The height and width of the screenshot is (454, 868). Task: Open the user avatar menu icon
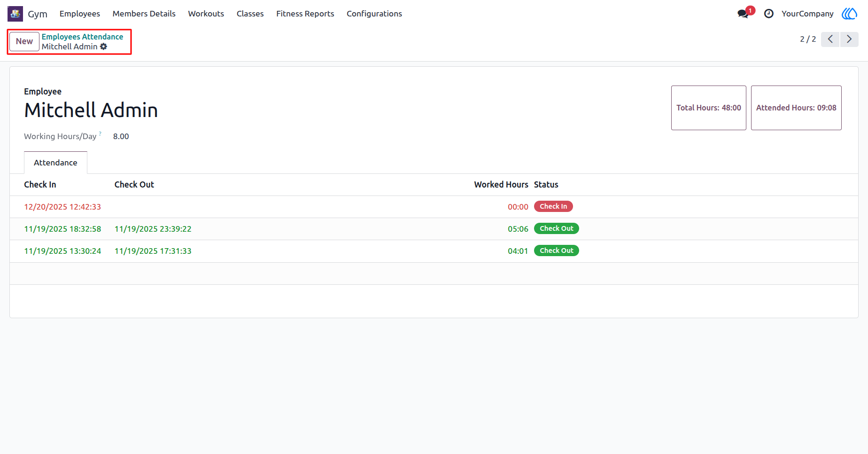850,14
